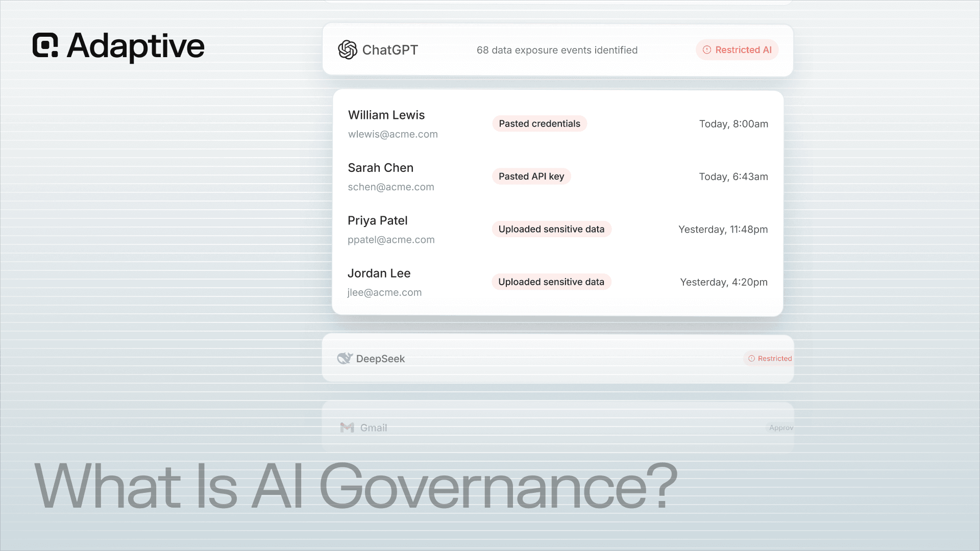Click the Today, 8:00am timestamp

pyautogui.click(x=733, y=124)
